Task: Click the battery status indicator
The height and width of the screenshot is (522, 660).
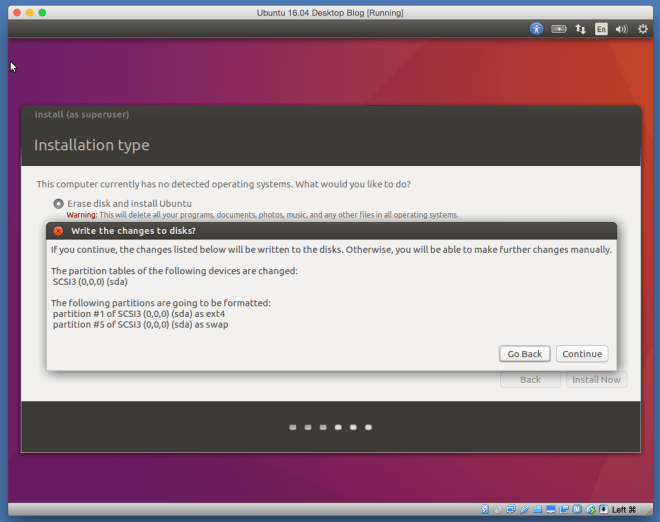Action: (x=559, y=29)
